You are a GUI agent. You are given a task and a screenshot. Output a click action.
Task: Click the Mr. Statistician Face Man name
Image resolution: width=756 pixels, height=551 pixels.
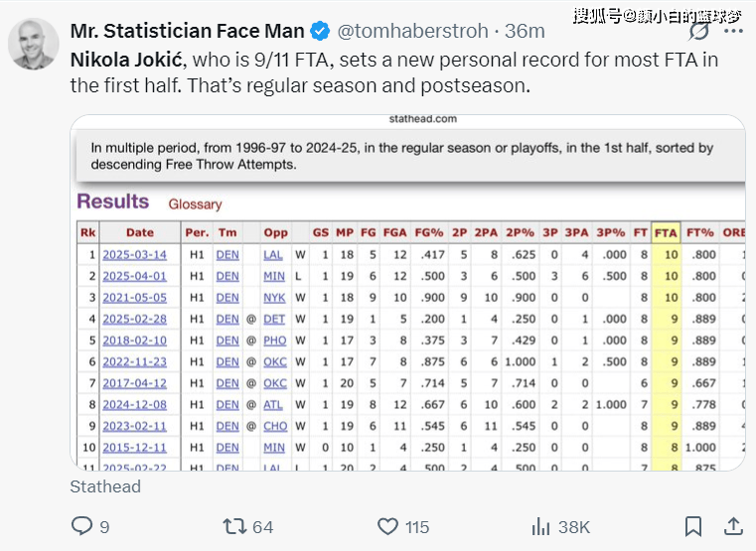(x=187, y=32)
